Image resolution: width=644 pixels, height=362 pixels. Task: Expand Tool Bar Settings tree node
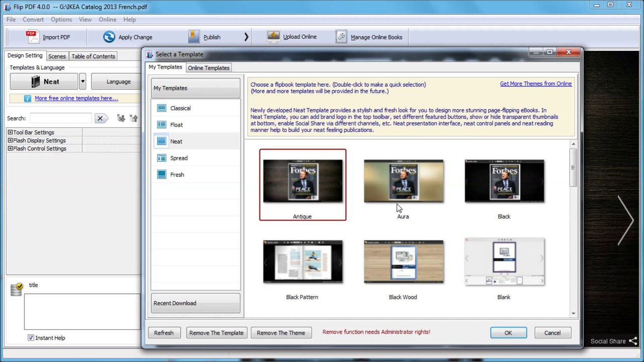[x=10, y=132]
